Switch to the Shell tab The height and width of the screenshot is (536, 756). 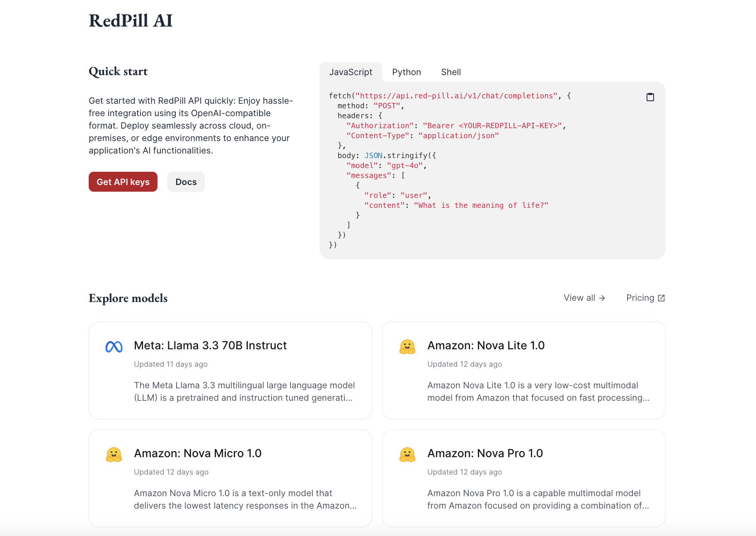tap(451, 72)
